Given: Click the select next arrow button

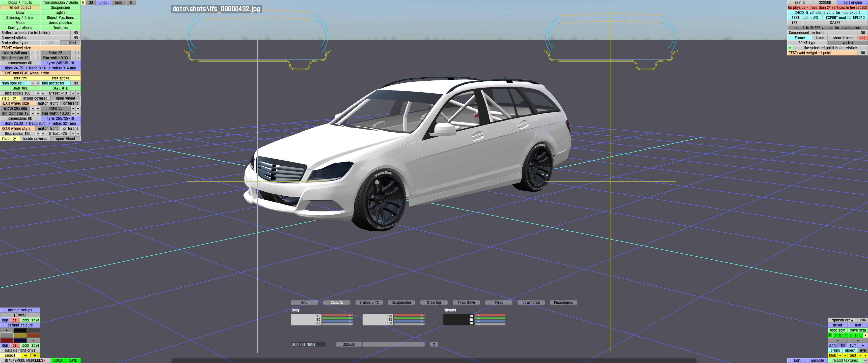Looking at the screenshot, I should point(35,355).
